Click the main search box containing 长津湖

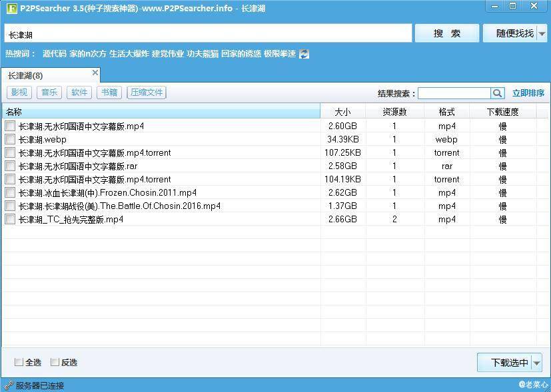click(208, 34)
